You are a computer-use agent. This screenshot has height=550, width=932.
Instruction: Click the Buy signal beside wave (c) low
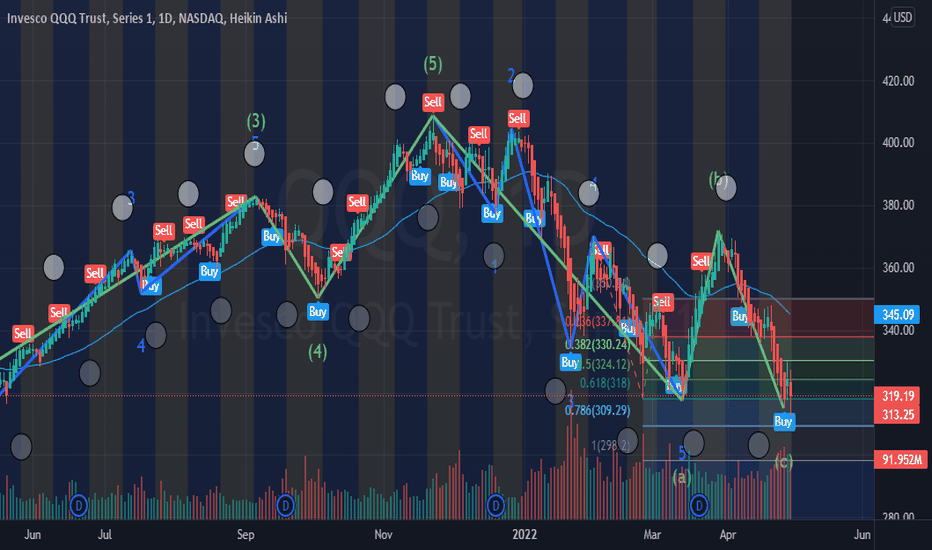click(x=783, y=422)
